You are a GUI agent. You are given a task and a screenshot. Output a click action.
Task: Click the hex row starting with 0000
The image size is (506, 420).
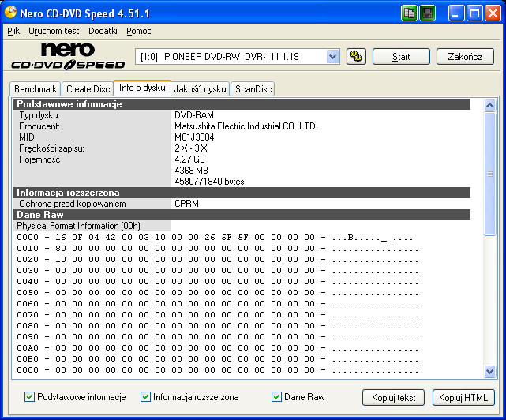(x=215, y=238)
